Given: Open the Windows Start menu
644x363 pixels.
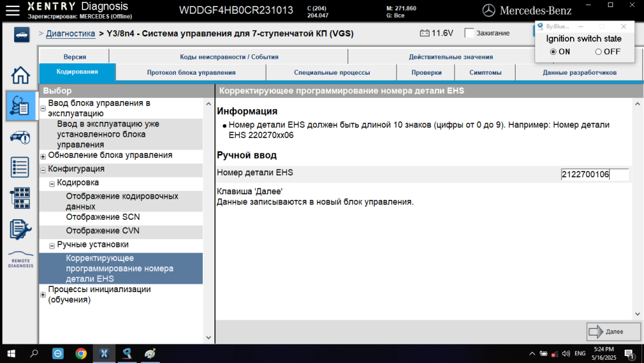Looking at the screenshot, I should [11, 353].
